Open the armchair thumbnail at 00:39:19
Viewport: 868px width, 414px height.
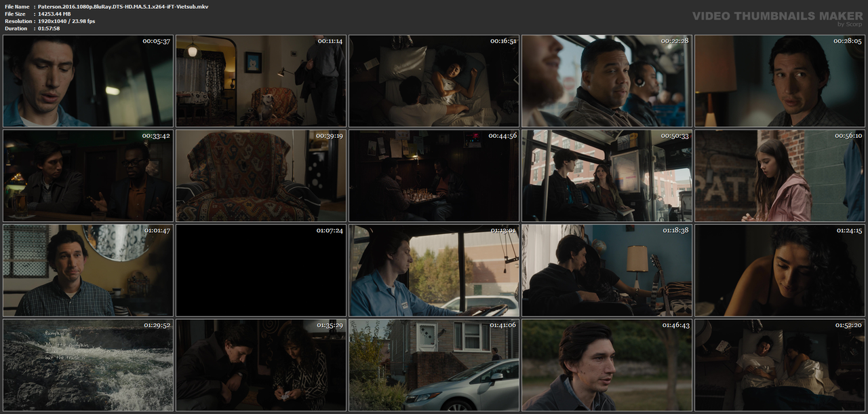(261, 176)
